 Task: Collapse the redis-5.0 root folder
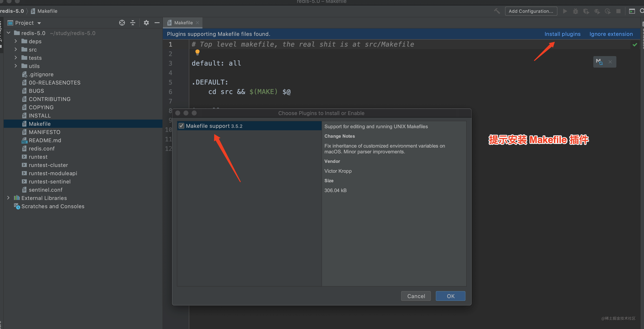(9, 33)
